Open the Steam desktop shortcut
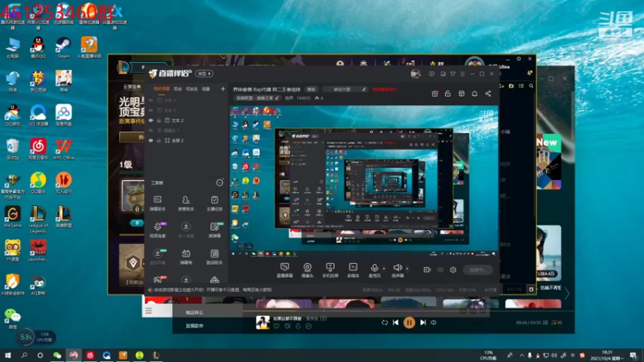 pyautogui.click(x=64, y=47)
